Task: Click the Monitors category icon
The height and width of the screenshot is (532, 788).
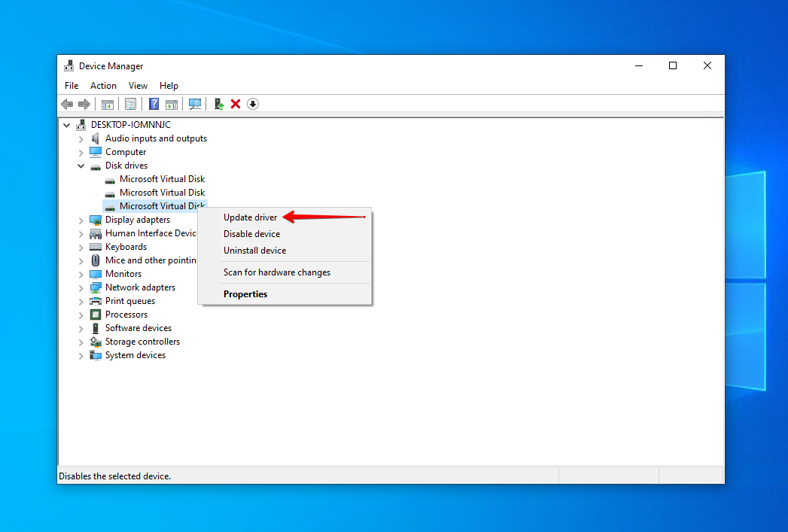Action: [96, 274]
